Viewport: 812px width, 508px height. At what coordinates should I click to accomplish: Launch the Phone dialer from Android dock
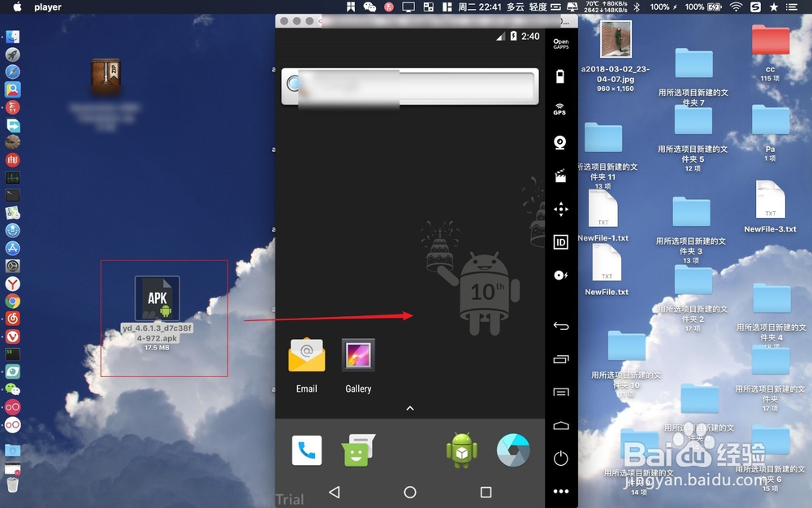[x=307, y=450]
